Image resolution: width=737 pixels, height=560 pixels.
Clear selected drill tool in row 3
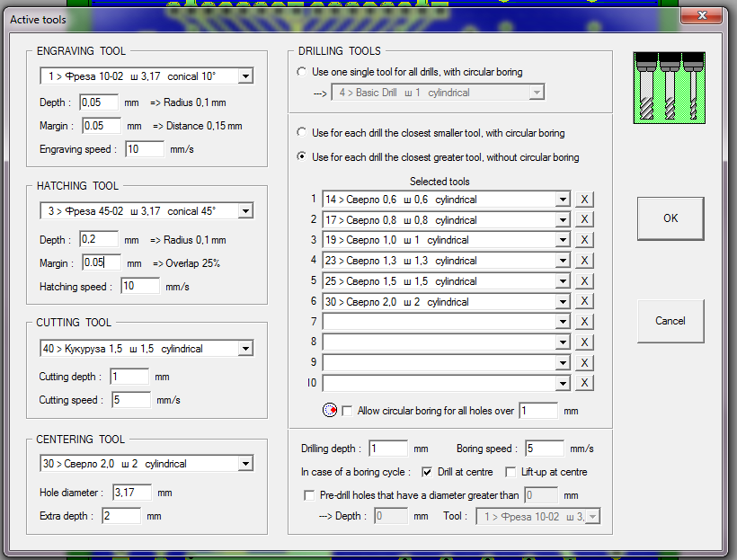(584, 240)
